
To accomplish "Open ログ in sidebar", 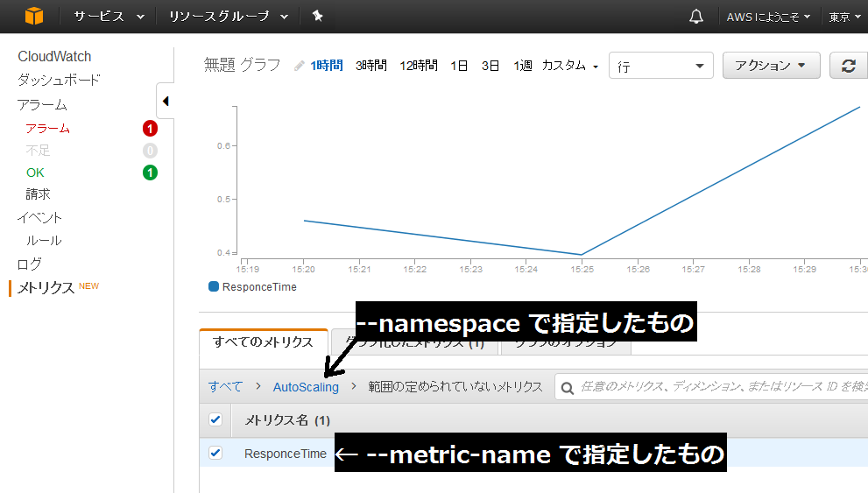I will tap(29, 264).
